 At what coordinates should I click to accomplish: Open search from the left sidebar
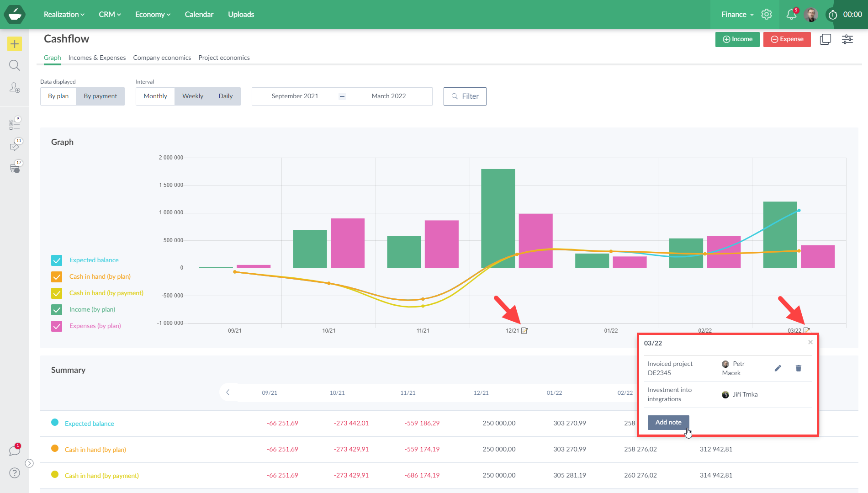(x=15, y=65)
